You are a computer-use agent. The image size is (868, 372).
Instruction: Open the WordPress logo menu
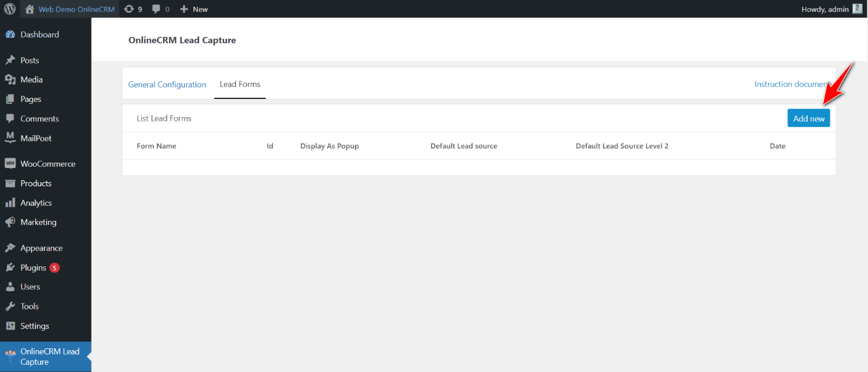9,8
